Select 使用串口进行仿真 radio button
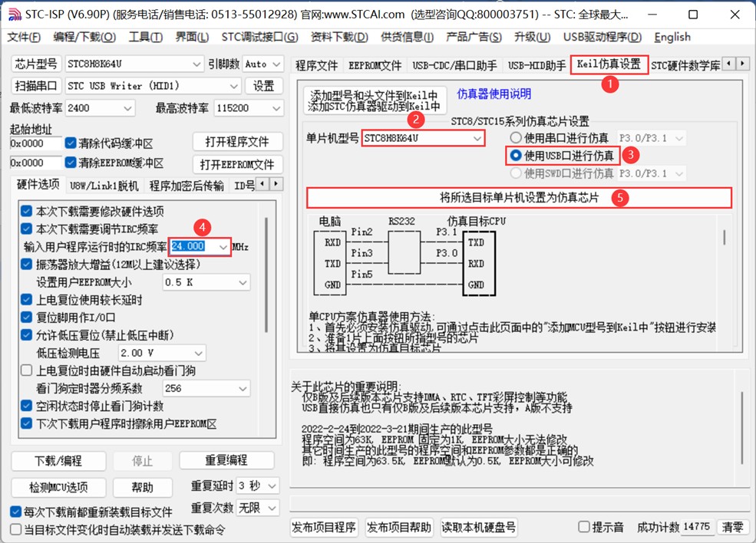Screen dimensions: 756x543 click(516, 138)
